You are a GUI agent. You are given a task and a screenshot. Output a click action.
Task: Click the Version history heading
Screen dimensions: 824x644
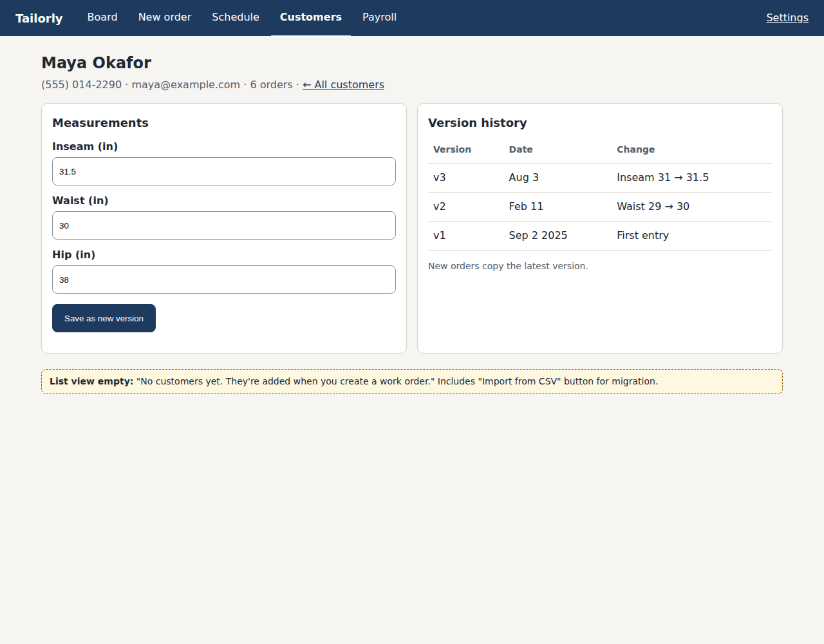click(x=477, y=123)
